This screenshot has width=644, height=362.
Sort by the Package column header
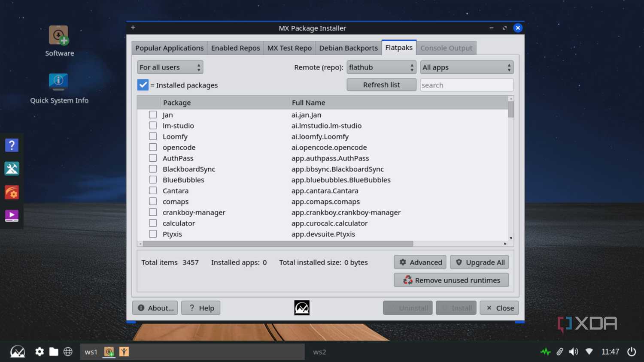click(x=177, y=103)
